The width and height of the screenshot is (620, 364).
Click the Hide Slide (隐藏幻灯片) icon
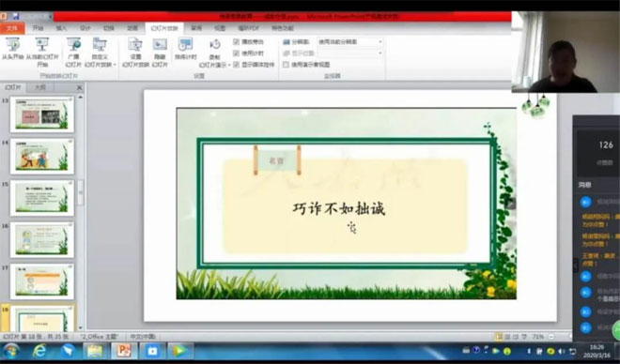pos(160,44)
